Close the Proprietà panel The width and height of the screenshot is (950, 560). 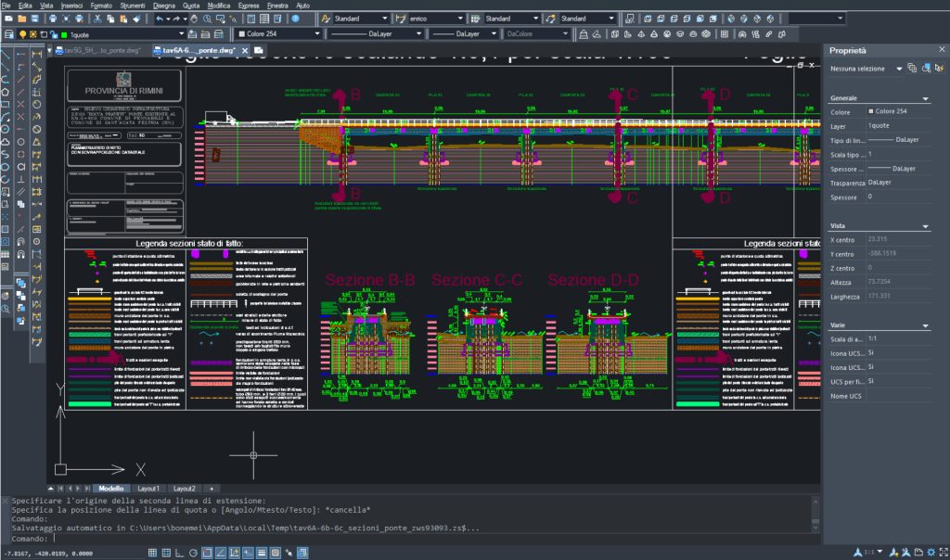tap(940, 50)
